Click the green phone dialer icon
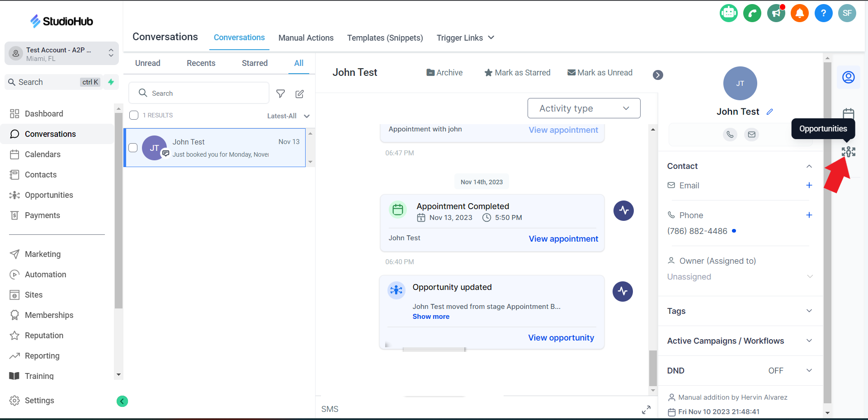The height and width of the screenshot is (420, 868). click(x=752, y=13)
